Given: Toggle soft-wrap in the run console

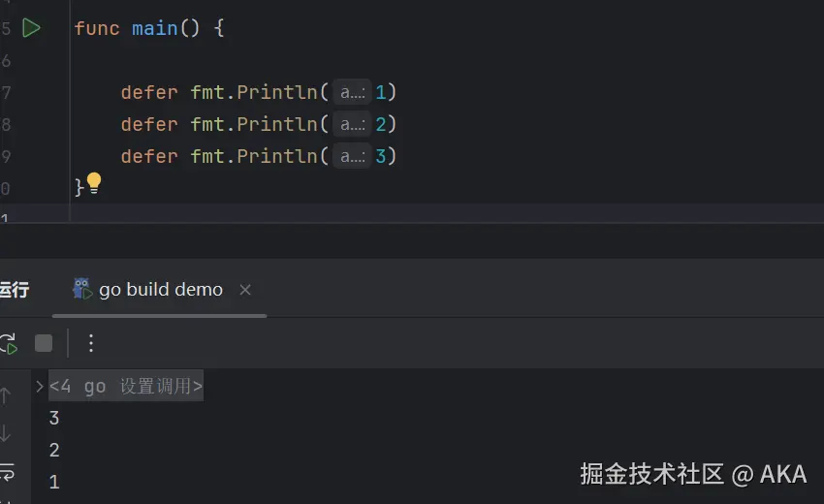Looking at the screenshot, I should tap(6, 471).
